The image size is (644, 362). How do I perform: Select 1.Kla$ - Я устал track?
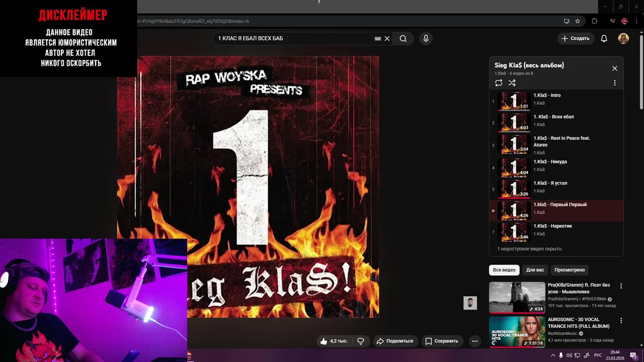[x=556, y=189]
